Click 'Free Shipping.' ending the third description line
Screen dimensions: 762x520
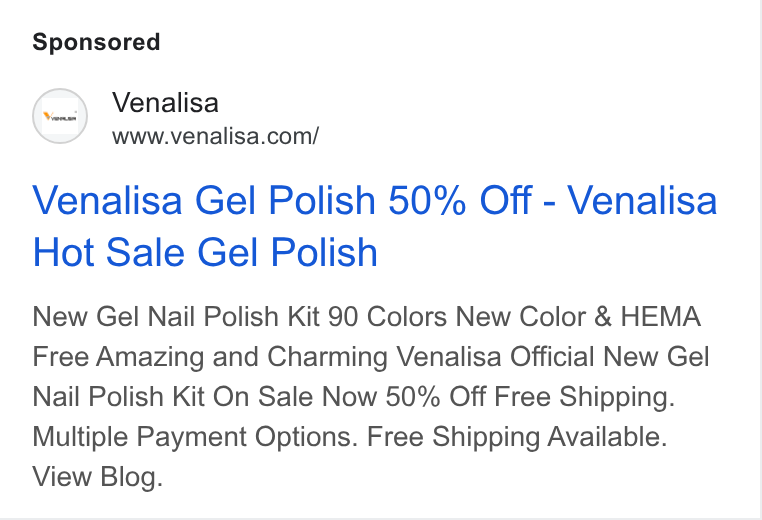(x=585, y=397)
